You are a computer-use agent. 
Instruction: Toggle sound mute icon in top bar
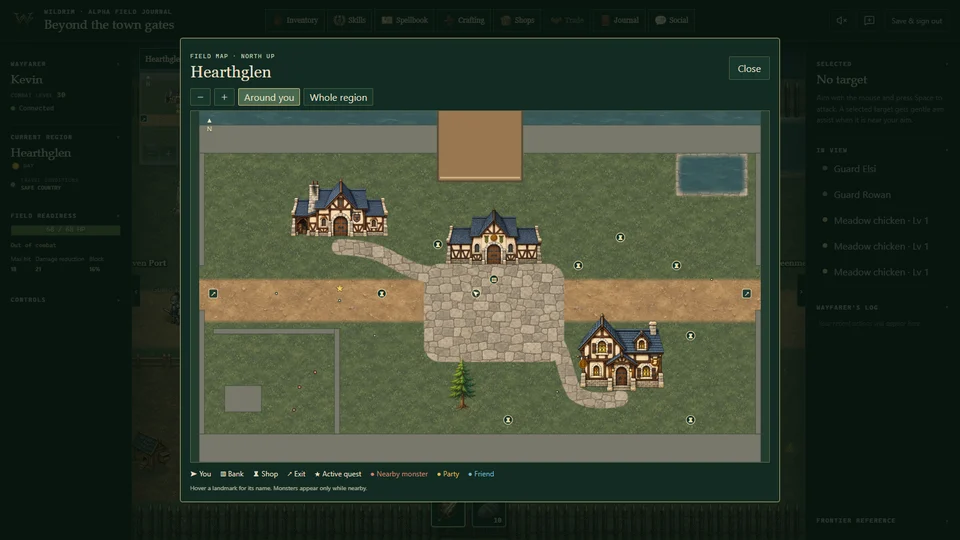pyautogui.click(x=842, y=21)
